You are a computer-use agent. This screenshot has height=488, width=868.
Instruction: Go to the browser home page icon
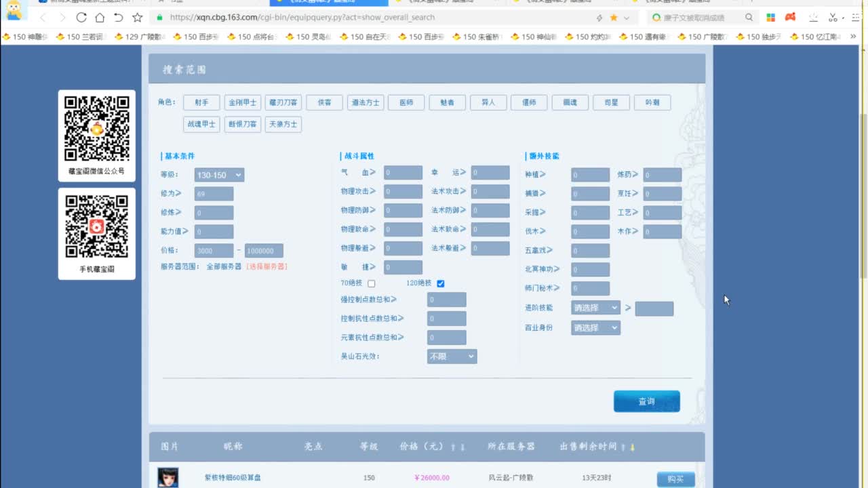(x=100, y=18)
